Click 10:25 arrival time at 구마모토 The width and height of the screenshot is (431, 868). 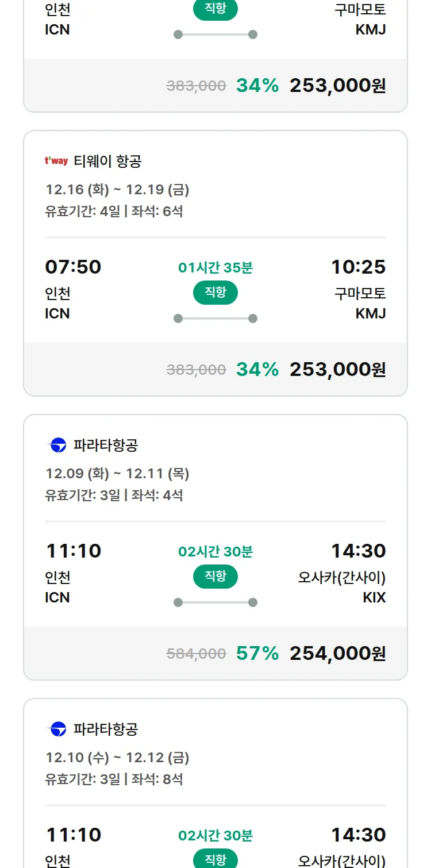358,267
